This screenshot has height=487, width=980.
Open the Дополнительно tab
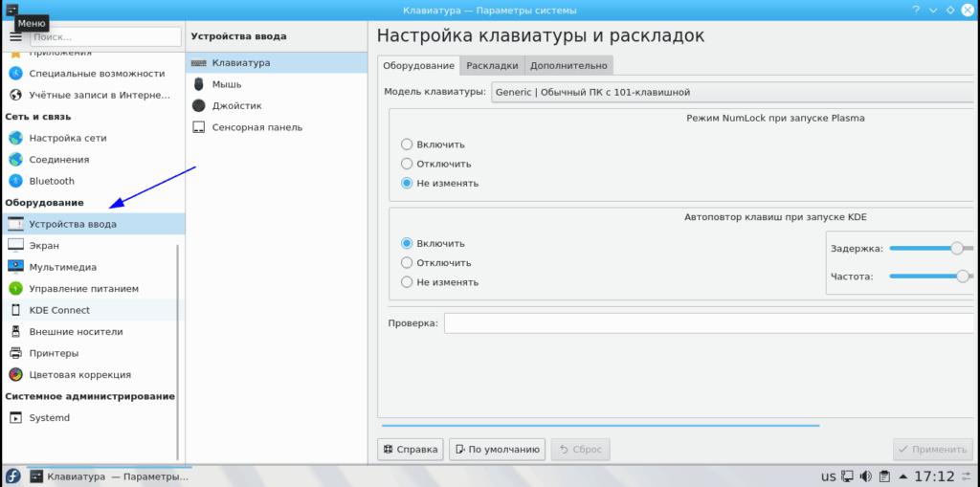(x=568, y=66)
